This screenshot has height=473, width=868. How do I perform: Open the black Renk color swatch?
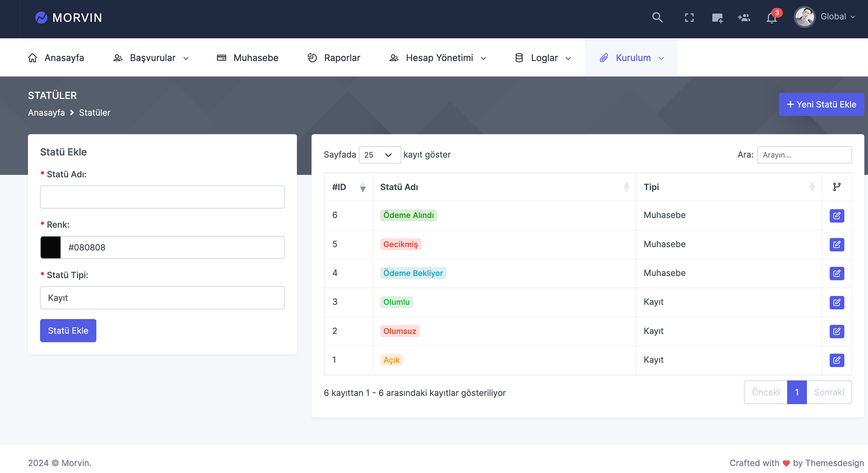click(51, 248)
